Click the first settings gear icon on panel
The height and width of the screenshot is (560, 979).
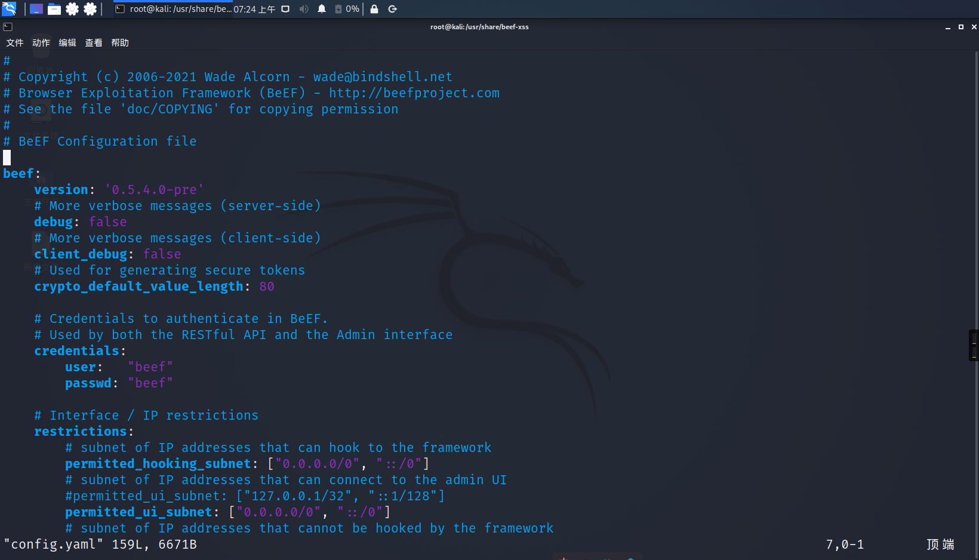[x=72, y=9]
